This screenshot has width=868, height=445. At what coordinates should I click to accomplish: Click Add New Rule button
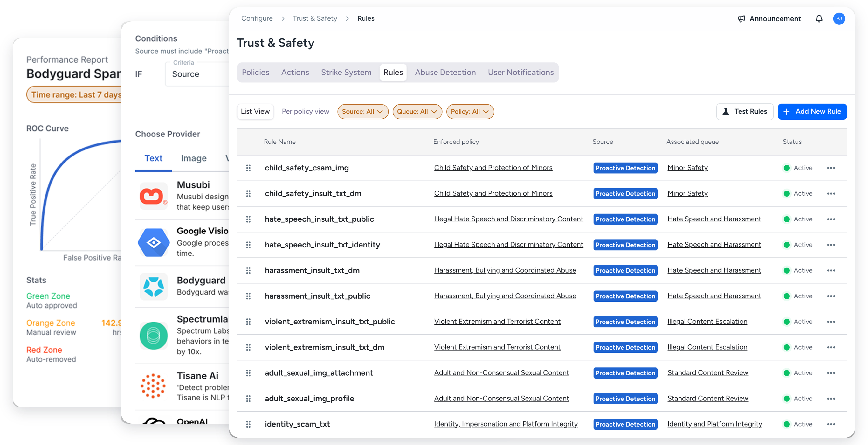[x=812, y=111]
